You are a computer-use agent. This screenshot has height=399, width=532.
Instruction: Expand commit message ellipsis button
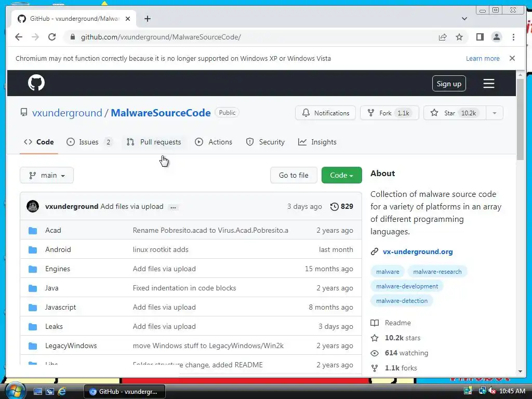[x=174, y=207]
